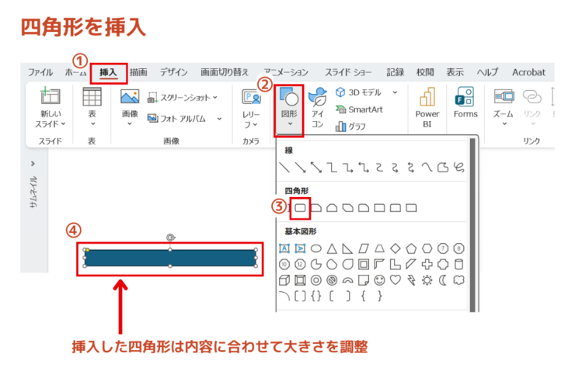
Task: Choose the decagon shape labeled 10
Action: tap(284, 264)
